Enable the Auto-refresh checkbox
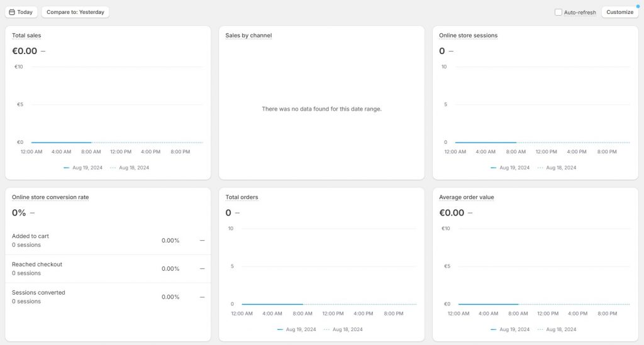644x345 pixels. [x=558, y=13]
